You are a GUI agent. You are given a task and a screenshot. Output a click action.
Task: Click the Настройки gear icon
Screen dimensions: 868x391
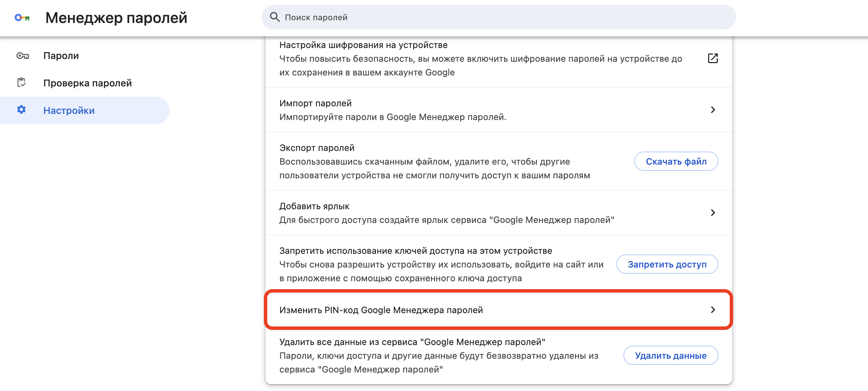pyautogui.click(x=21, y=110)
